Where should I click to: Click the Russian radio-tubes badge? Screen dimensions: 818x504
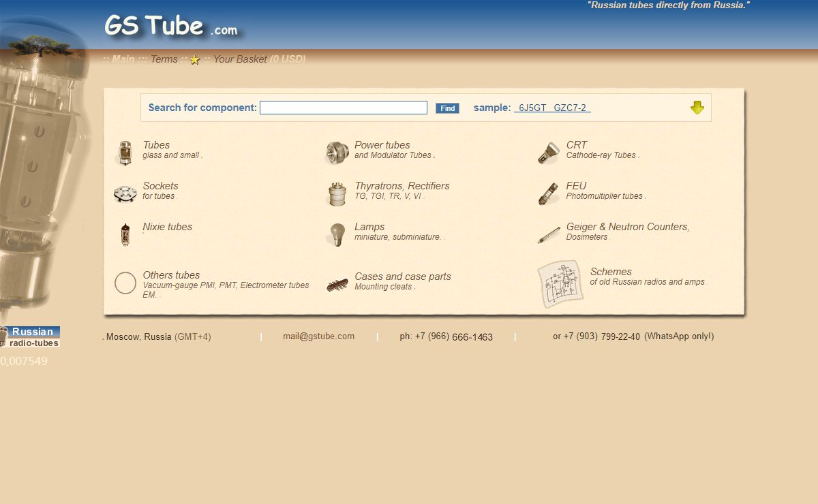coord(30,337)
